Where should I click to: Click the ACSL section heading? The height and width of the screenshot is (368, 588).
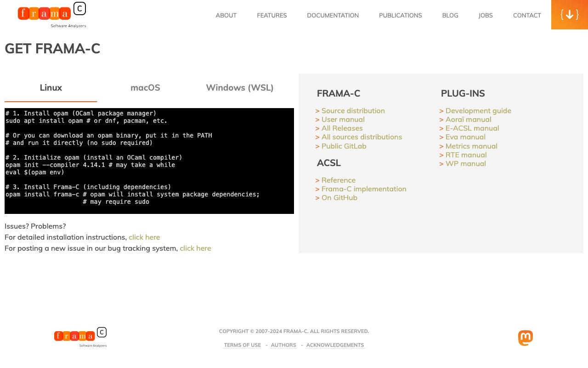pos(329,163)
